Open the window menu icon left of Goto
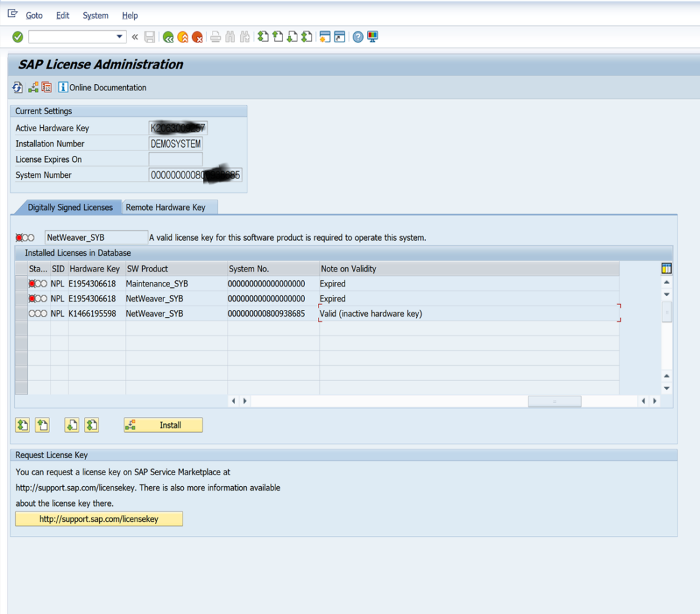Image resolution: width=700 pixels, height=614 pixels. point(12,14)
